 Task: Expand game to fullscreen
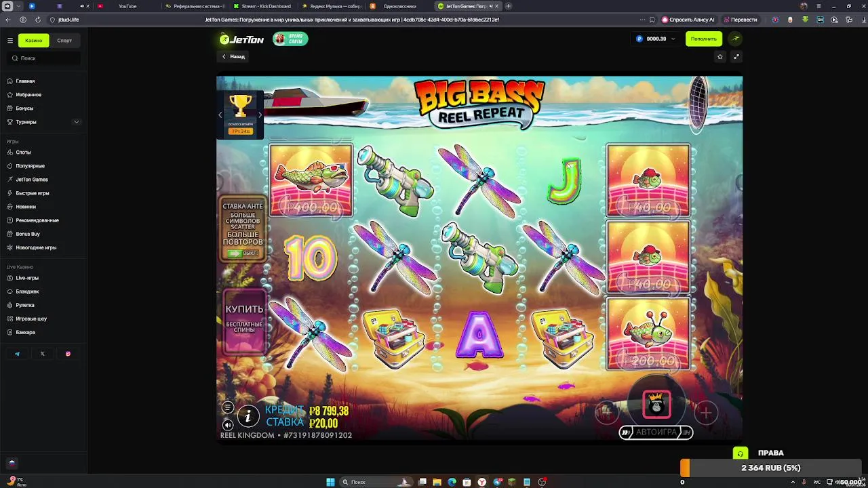coord(736,57)
